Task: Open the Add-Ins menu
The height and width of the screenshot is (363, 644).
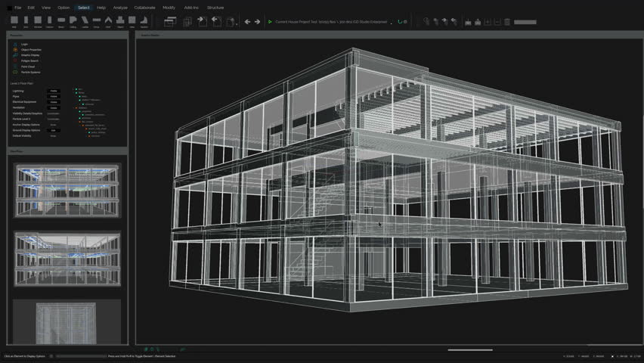Action: [x=191, y=8]
